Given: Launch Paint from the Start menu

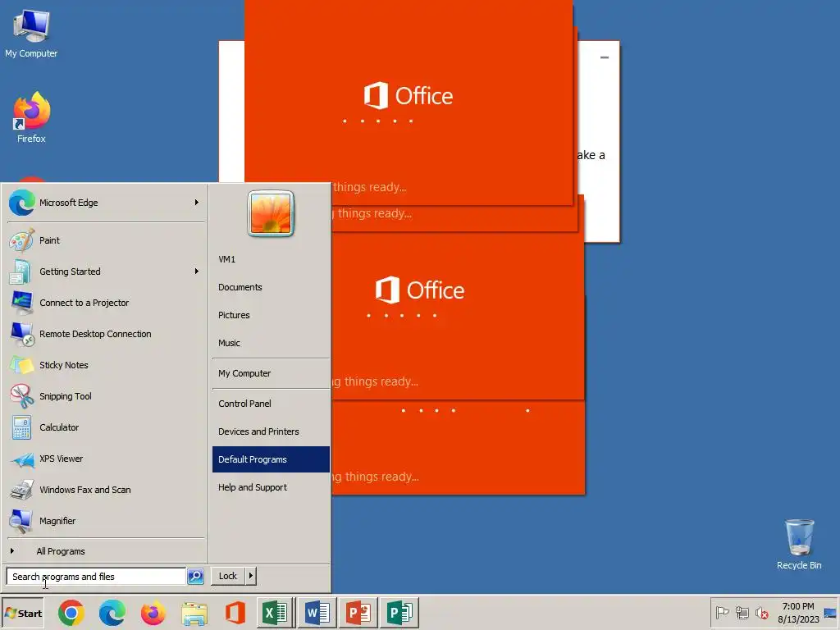Looking at the screenshot, I should tap(104, 240).
